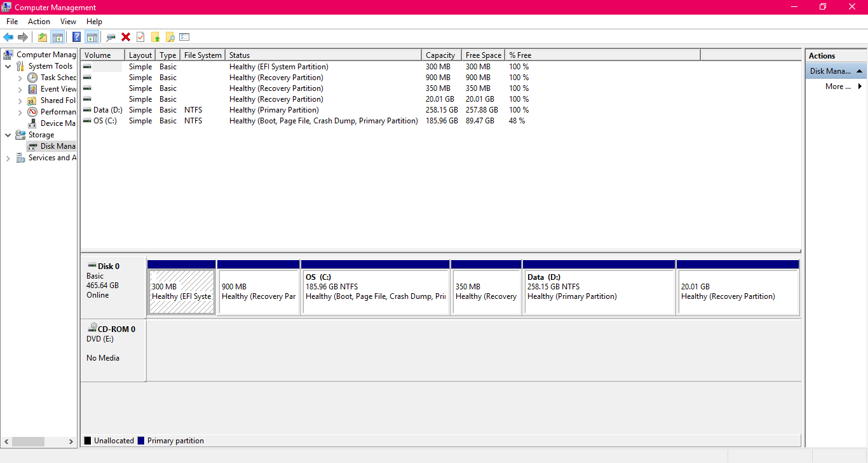Collapse the Disk Management actions section arrow
868x463 pixels.
click(x=859, y=71)
